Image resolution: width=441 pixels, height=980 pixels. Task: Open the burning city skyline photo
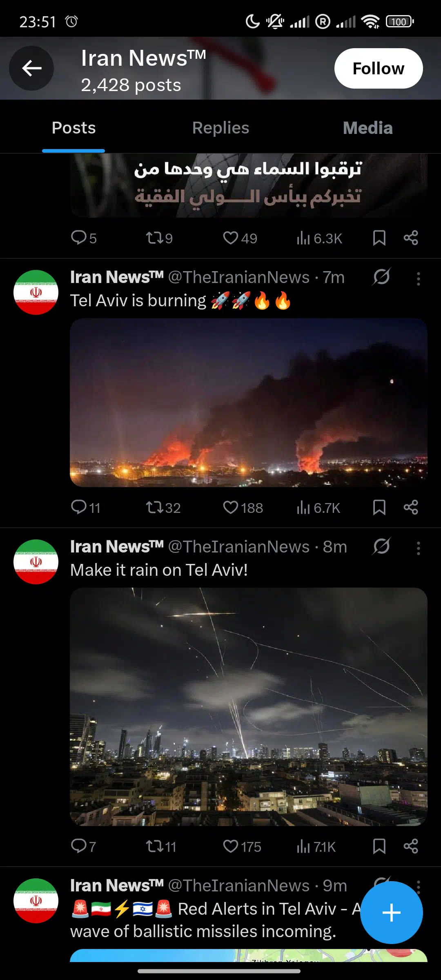point(249,403)
